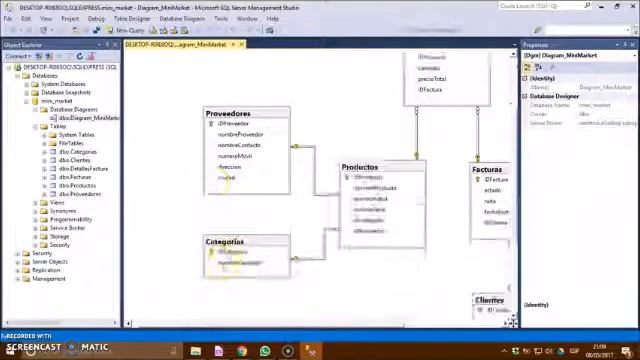
Task: Open the View menu
Action: click(46, 19)
